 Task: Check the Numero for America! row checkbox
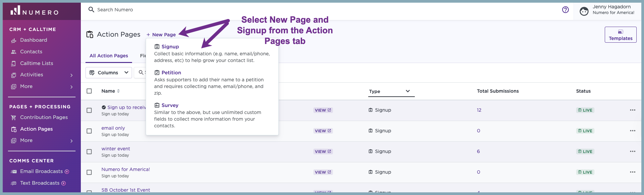(x=89, y=172)
